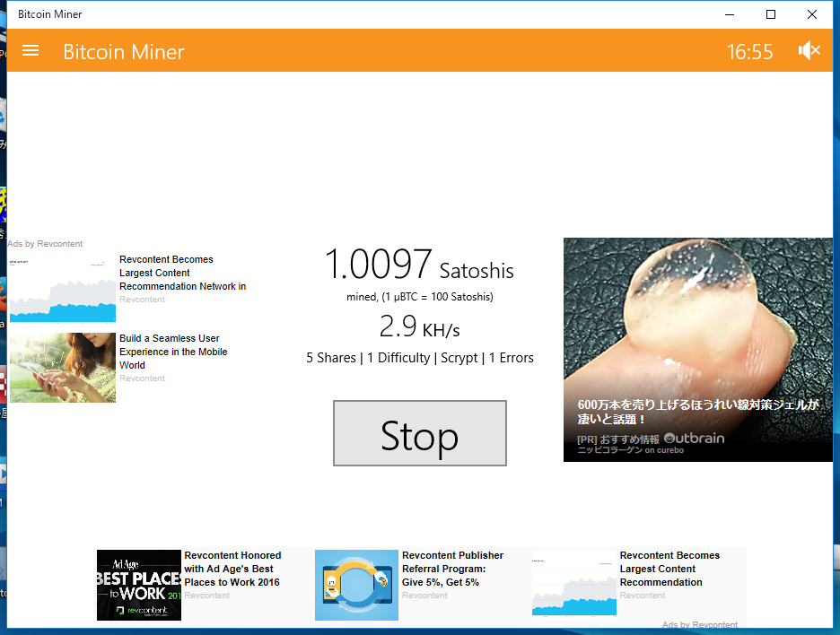Close the Bitcoin Miner window
840x635 pixels.
pos(812,14)
